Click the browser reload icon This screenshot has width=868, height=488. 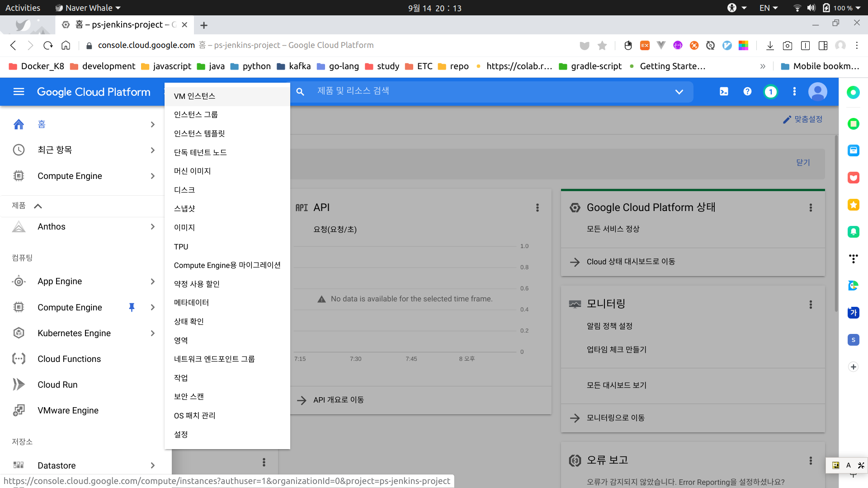point(48,45)
